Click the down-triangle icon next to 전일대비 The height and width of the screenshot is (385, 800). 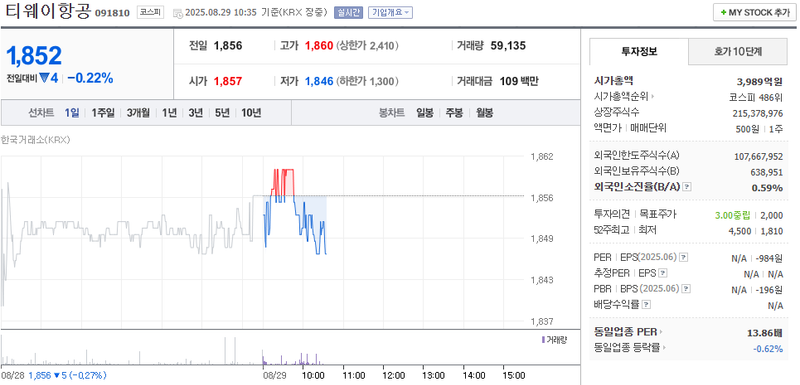(44, 78)
